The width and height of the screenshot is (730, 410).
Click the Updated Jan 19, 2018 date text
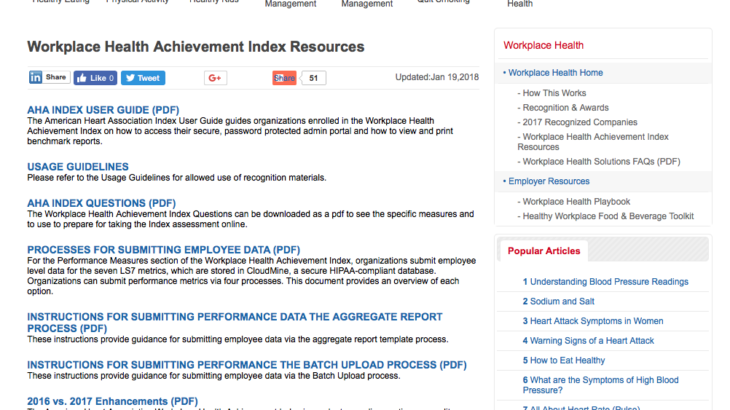point(437,77)
